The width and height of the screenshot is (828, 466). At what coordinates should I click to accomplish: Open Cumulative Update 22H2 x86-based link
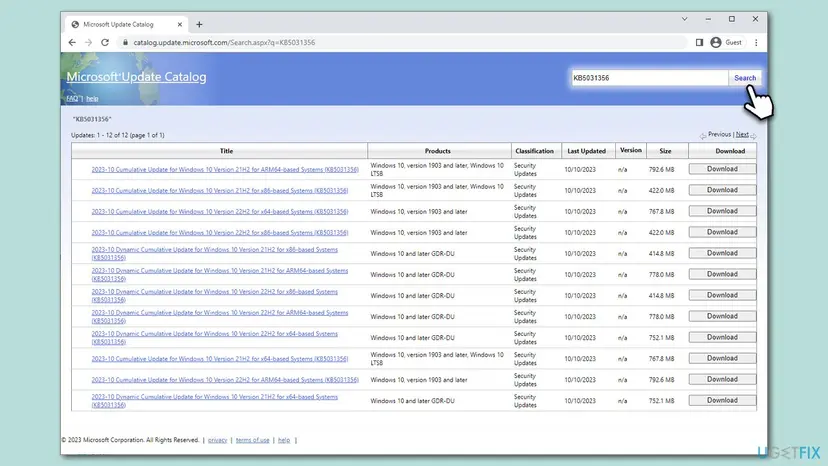pyautogui.click(x=220, y=232)
